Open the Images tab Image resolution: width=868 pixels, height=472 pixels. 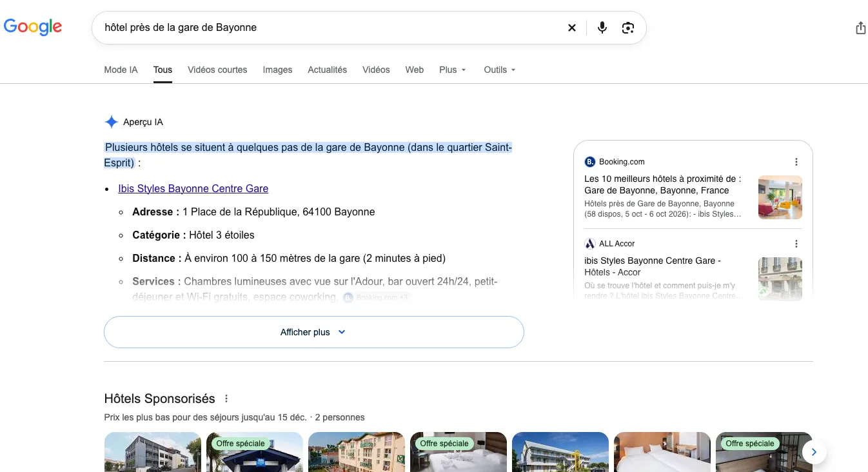[x=277, y=70]
